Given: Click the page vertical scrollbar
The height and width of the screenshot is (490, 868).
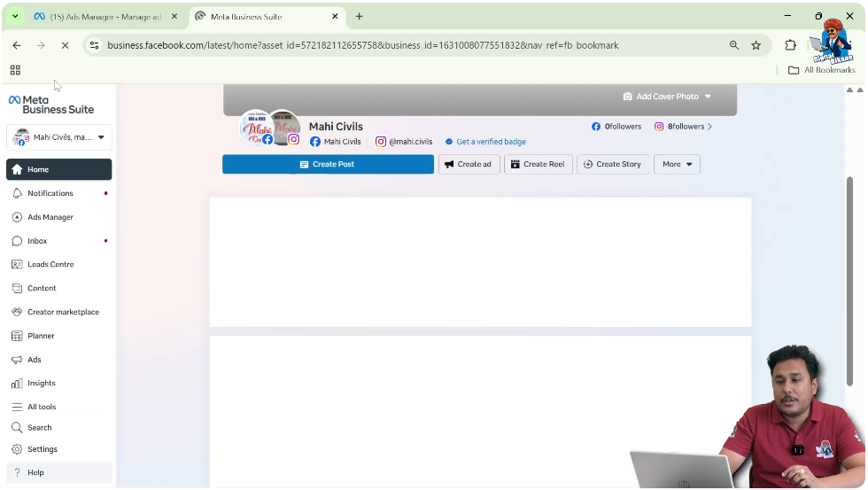Looking at the screenshot, I should (x=850, y=279).
